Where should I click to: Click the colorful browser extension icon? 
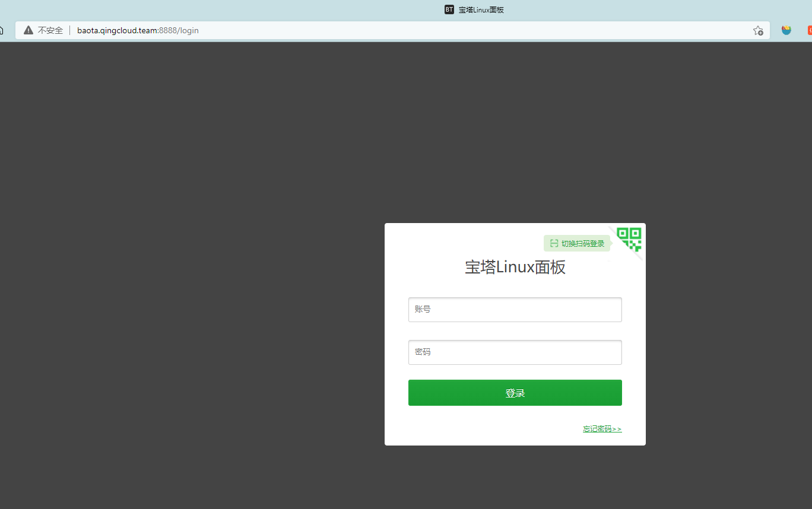786,30
